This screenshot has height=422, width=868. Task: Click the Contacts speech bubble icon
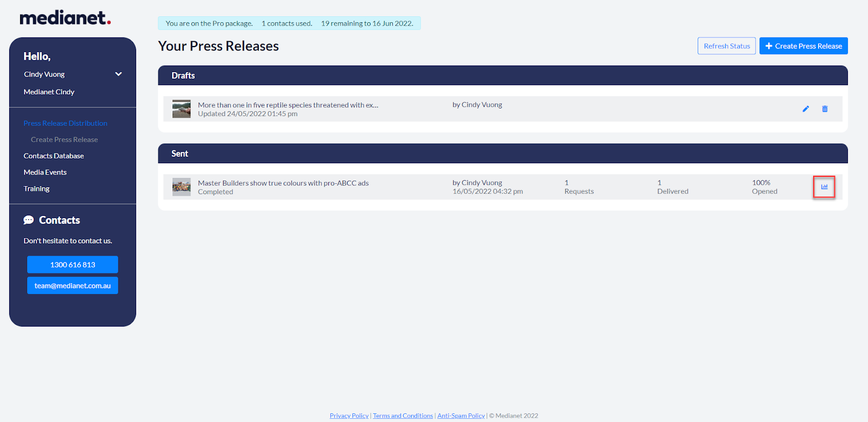[x=29, y=220]
